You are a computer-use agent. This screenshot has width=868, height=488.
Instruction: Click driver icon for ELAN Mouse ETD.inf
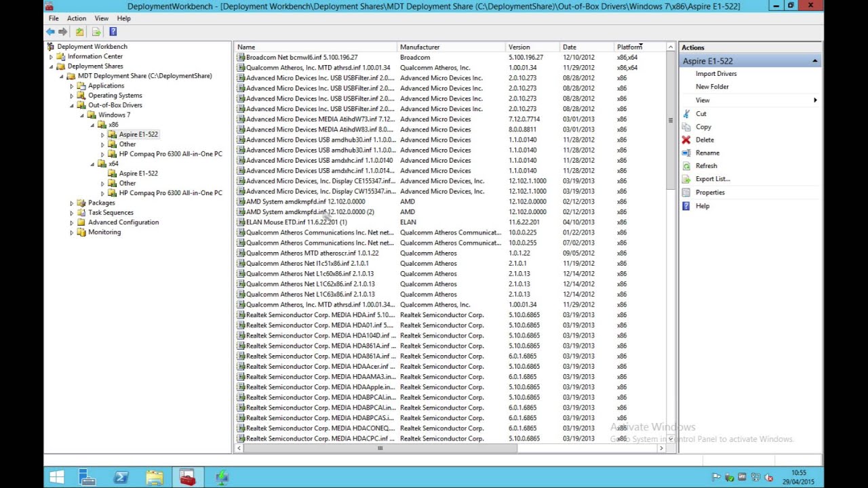241,222
